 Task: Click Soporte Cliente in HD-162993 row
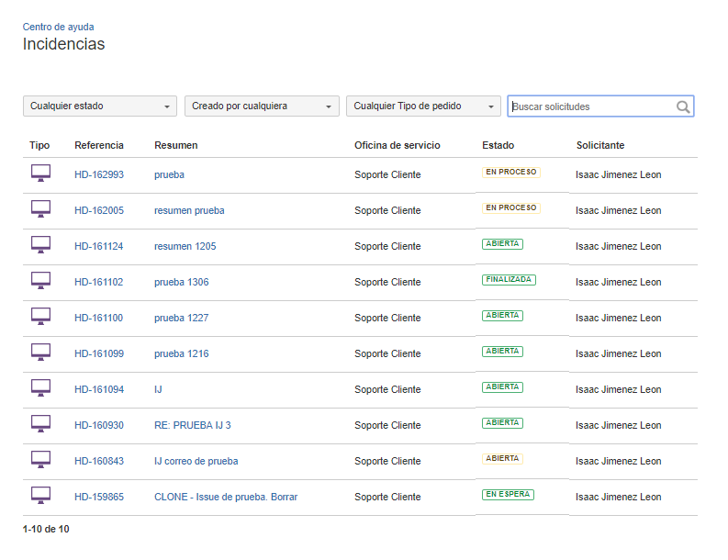pos(387,174)
